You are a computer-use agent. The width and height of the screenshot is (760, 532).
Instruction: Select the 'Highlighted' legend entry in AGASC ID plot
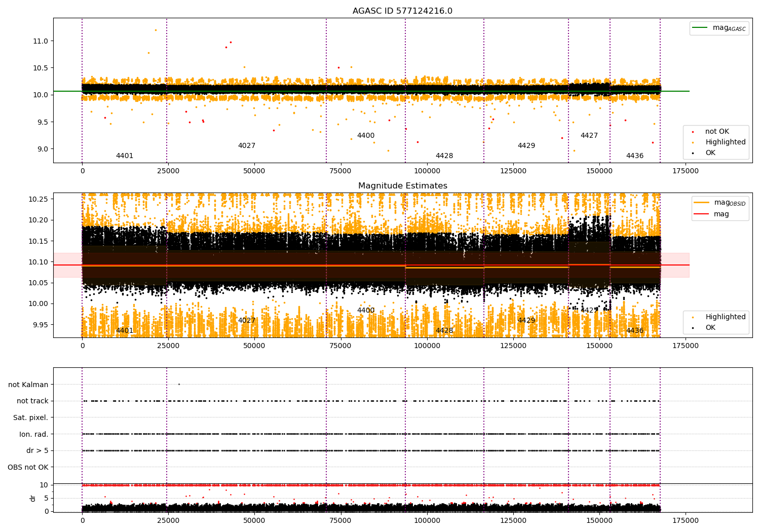click(x=726, y=142)
